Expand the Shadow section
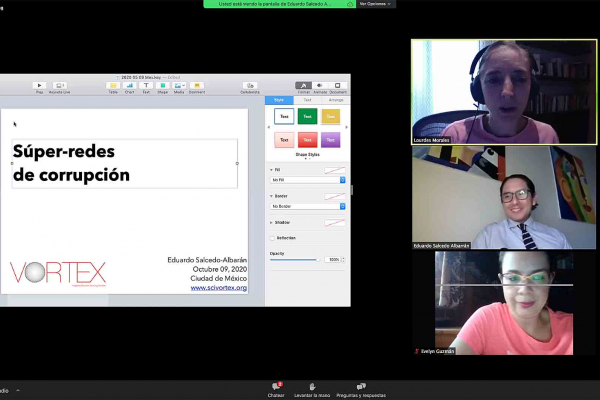The width and height of the screenshot is (600, 400). [x=271, y=222]
